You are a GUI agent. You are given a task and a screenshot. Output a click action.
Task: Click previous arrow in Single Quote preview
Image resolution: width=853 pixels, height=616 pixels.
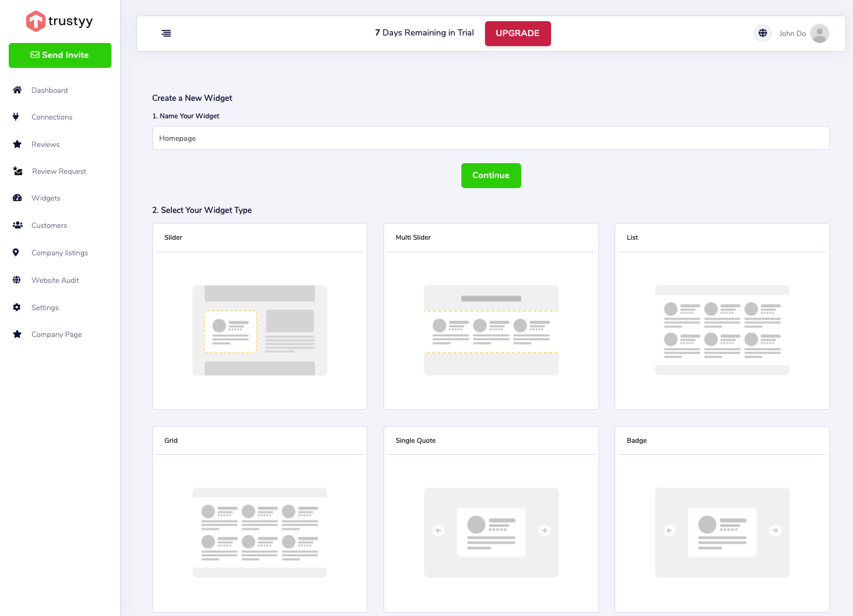coord(438,531)
